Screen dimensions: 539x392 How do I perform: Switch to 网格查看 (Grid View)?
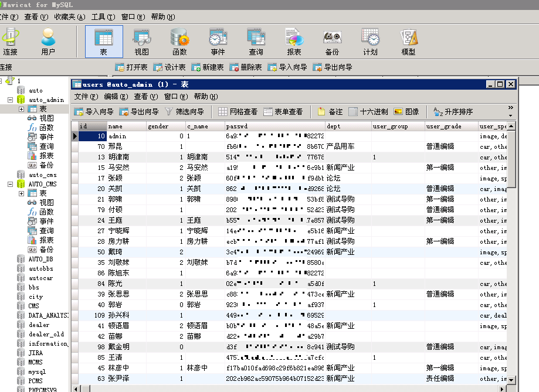point(238,112)
